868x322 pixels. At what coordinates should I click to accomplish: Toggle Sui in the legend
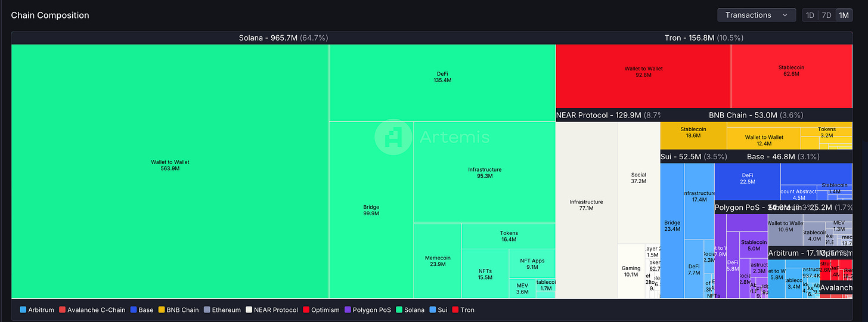tap(438, 310)
